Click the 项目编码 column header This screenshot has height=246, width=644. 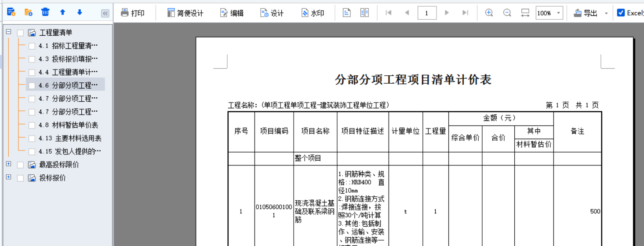click(x=274, y=131)
